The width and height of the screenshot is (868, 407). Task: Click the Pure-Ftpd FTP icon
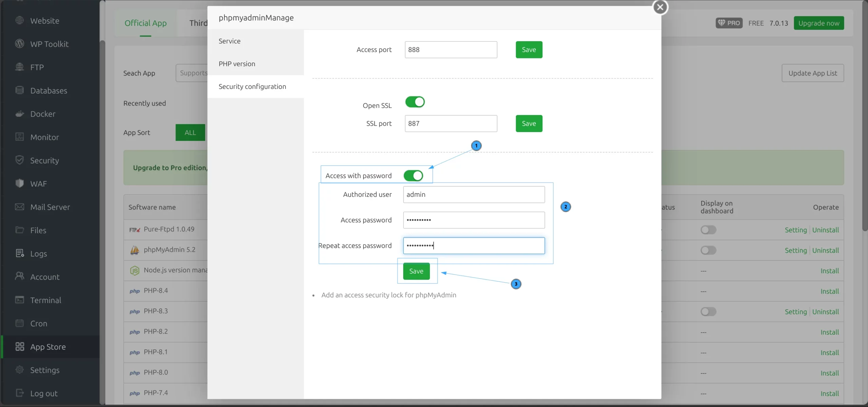pos(135,230)
